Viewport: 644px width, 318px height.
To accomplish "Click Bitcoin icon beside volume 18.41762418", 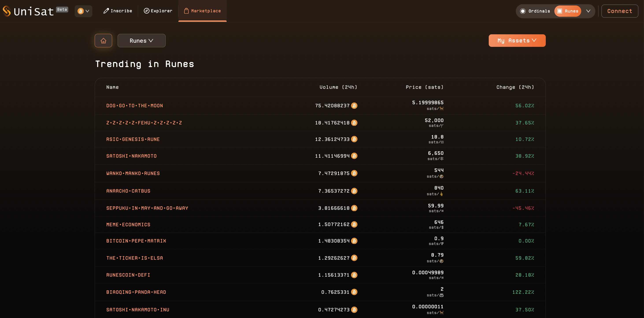I will point(354,123).
